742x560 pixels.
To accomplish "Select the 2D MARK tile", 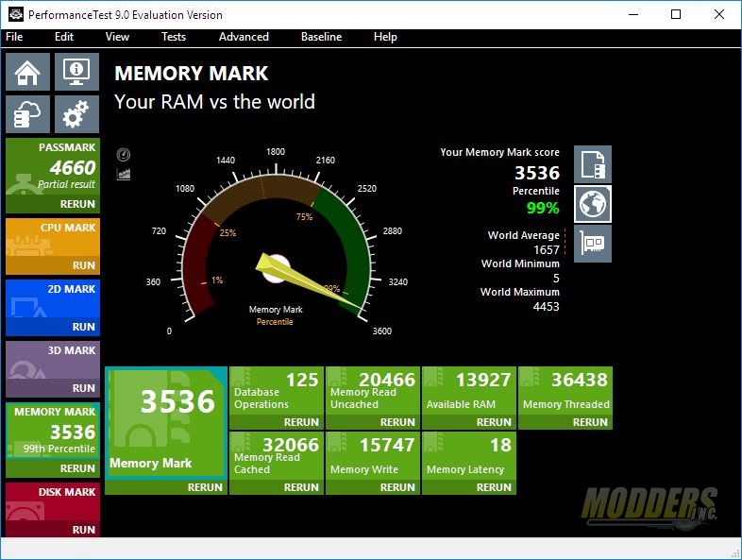I will (53, 298).
